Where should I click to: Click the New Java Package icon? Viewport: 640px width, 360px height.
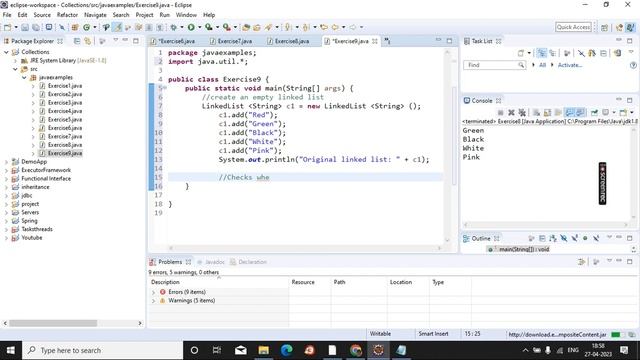(x=75, y=27)
